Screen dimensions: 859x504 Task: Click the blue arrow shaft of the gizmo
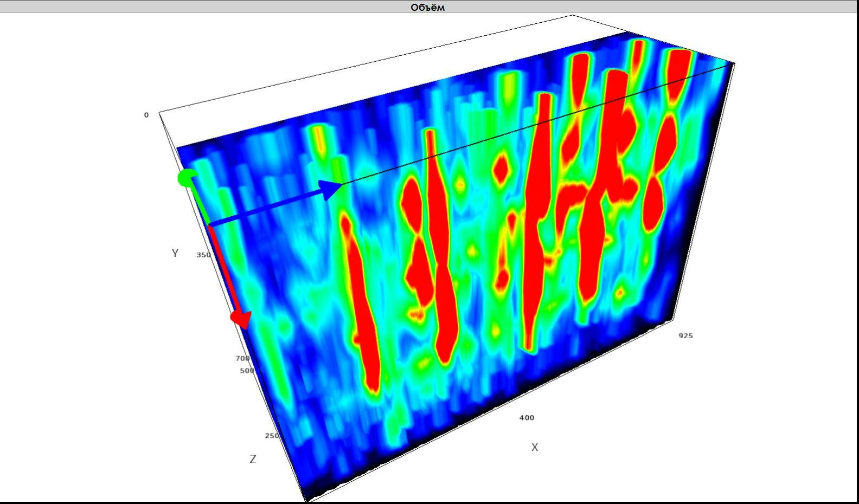pyautogui.click(x=266, y=208)
